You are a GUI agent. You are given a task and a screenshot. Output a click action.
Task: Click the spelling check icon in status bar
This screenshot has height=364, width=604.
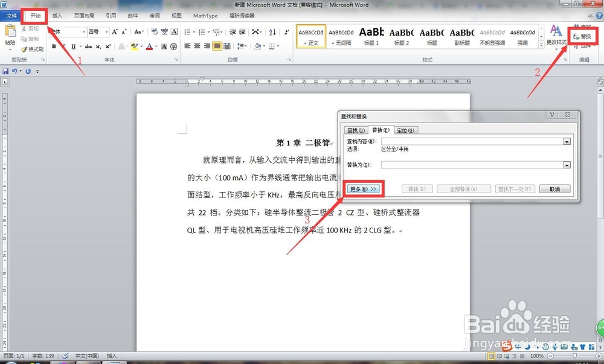(x=65, y=356)
